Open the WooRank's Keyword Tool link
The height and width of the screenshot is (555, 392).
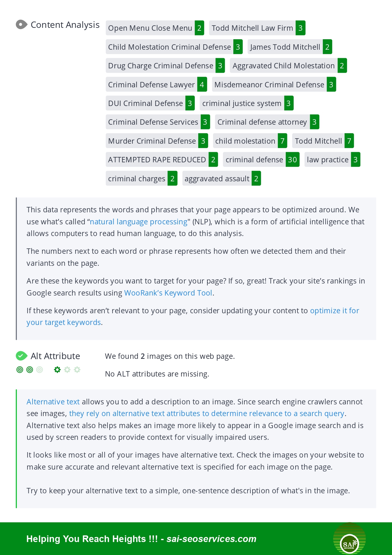(x=168, y=293)
